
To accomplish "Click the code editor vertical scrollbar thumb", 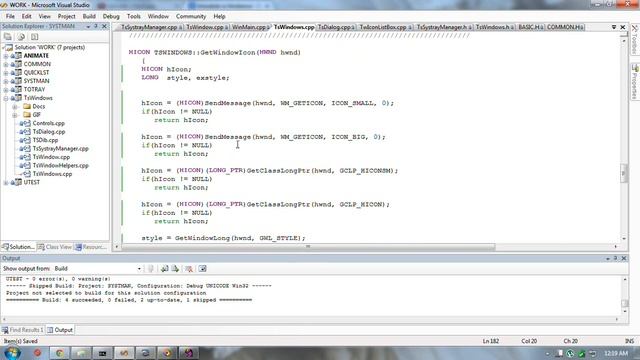I will point(623,174).
